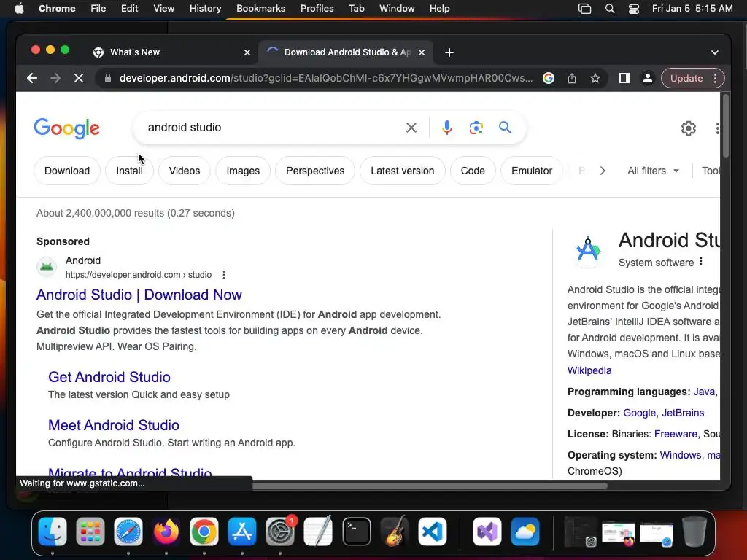Screen dimensions: 747x560
Task: Click the Google logo
Action: click(x=66, y=128)
